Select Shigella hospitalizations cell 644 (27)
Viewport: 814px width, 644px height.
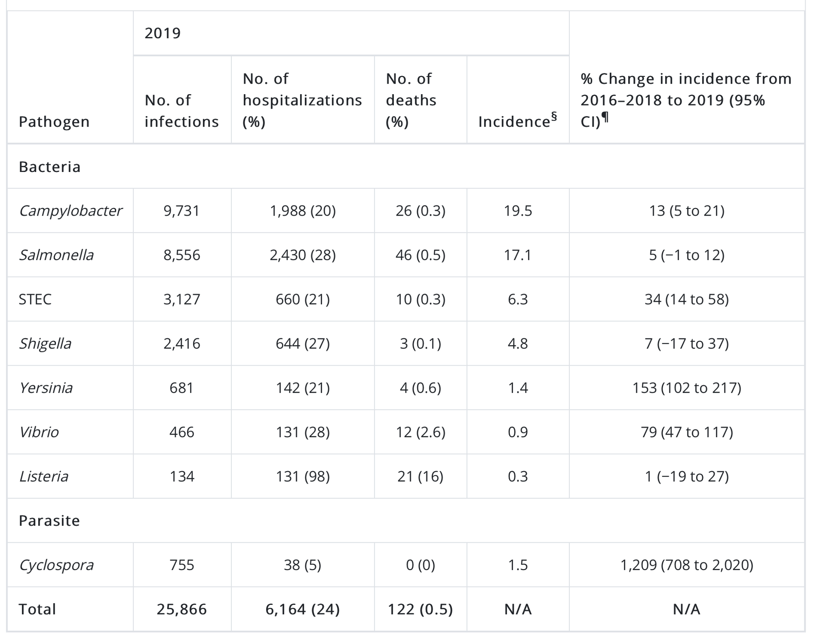(x=303, y=344)
